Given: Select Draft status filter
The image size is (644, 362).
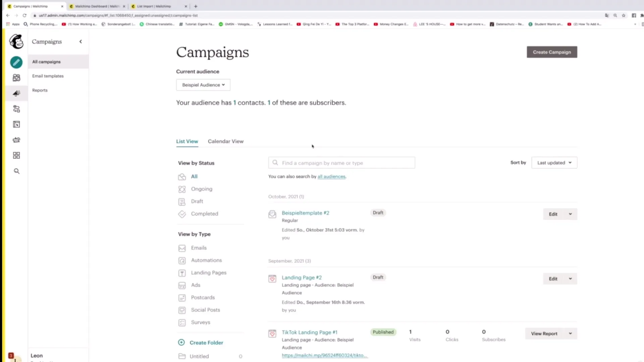Looking at the screenshot, I should (x=197, y=201).
